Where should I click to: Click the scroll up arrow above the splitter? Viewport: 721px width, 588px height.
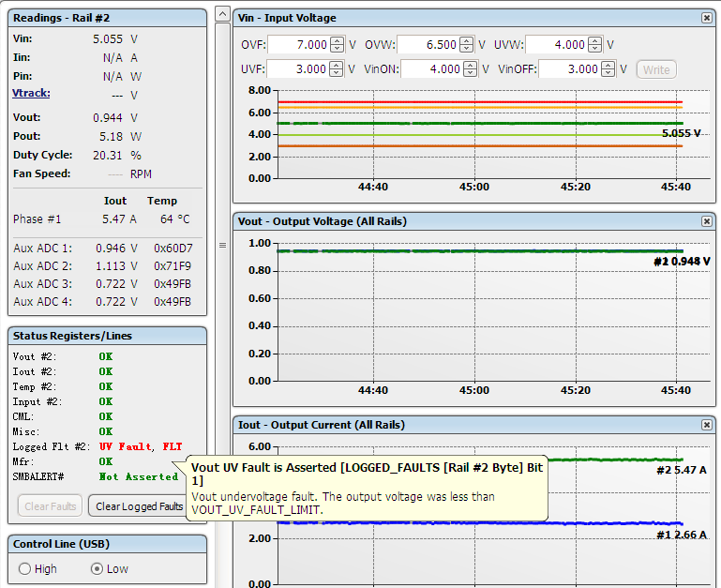pyautogui.click(x=222, y=14)
